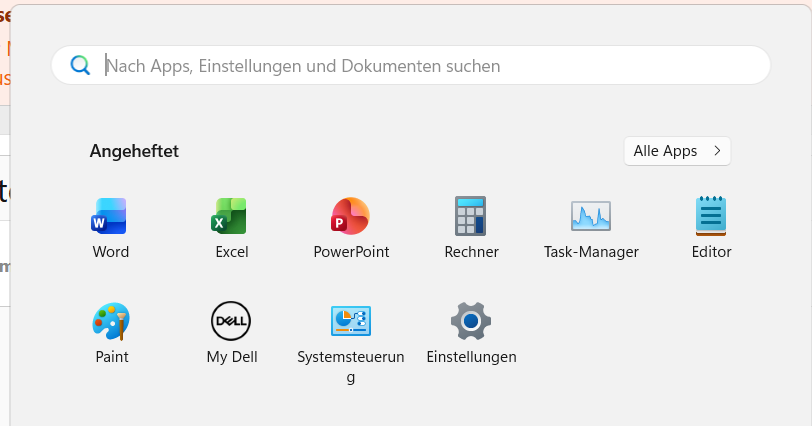The image size is (812, 426).
Task: Open Systemsteuerung control panel
Action: click(x=351, y=343)
